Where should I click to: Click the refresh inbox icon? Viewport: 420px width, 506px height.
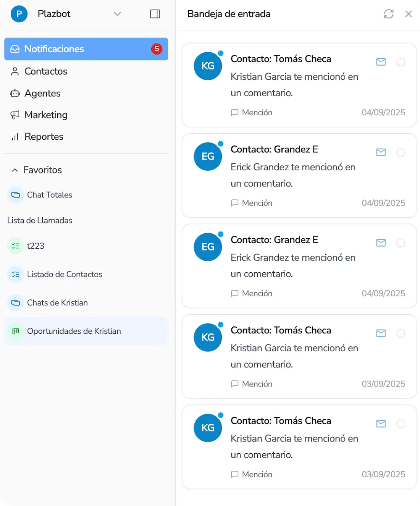click(389, 14)
